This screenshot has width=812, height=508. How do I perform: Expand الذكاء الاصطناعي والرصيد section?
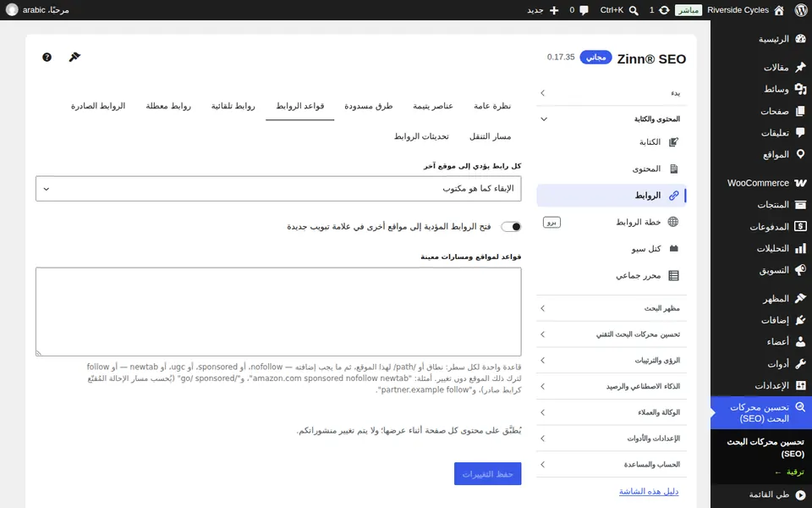(612, 386)
